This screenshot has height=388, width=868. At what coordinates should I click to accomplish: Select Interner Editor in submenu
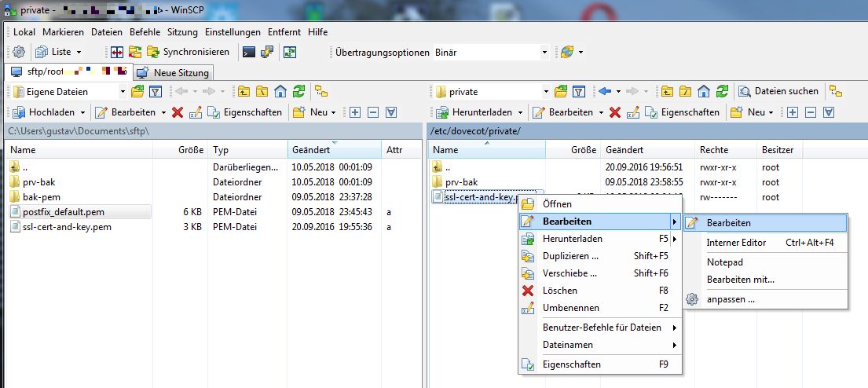[x=766, y=243]
